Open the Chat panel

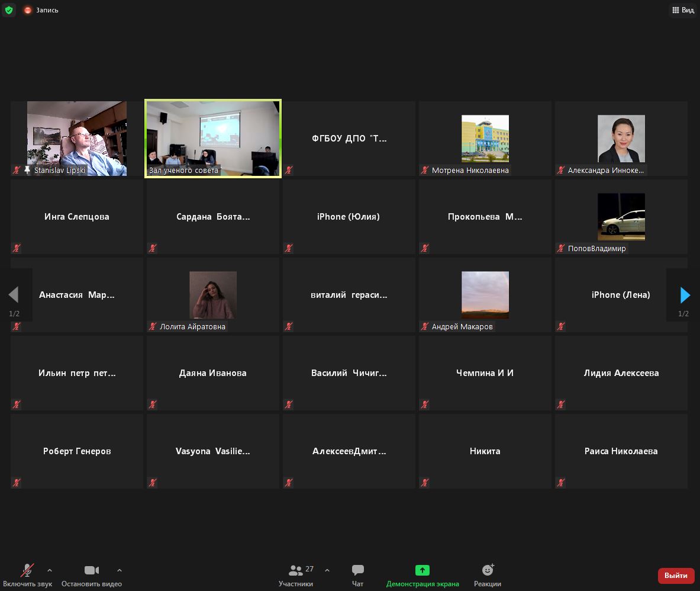click(x=357, y=576)
